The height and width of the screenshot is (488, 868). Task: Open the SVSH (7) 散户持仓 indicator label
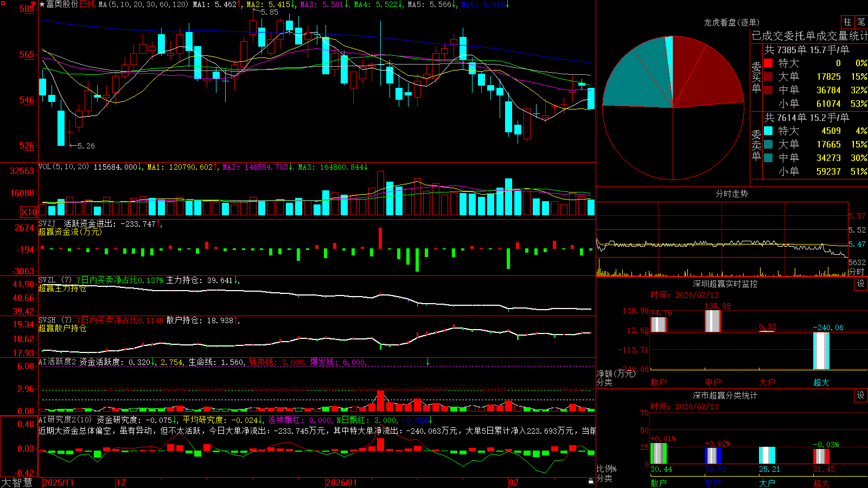pyautogui.click(x=138, y=320)
